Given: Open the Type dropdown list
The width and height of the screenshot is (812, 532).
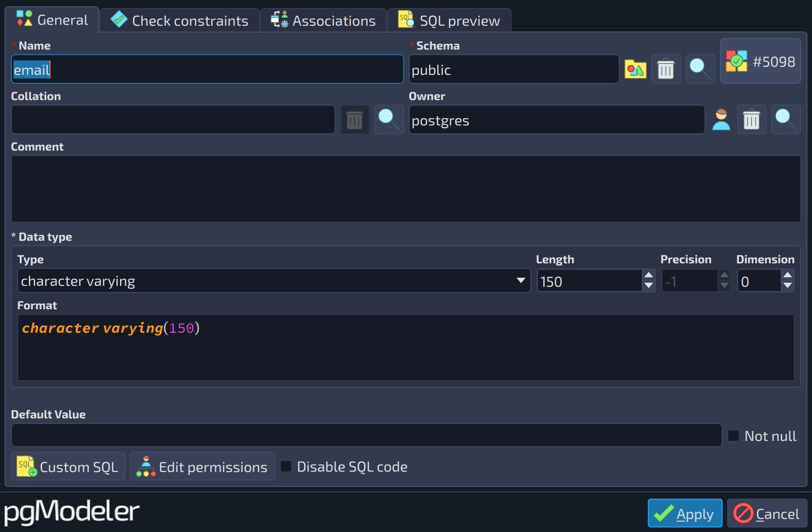Looking at the screenshot, I should 274,281.
